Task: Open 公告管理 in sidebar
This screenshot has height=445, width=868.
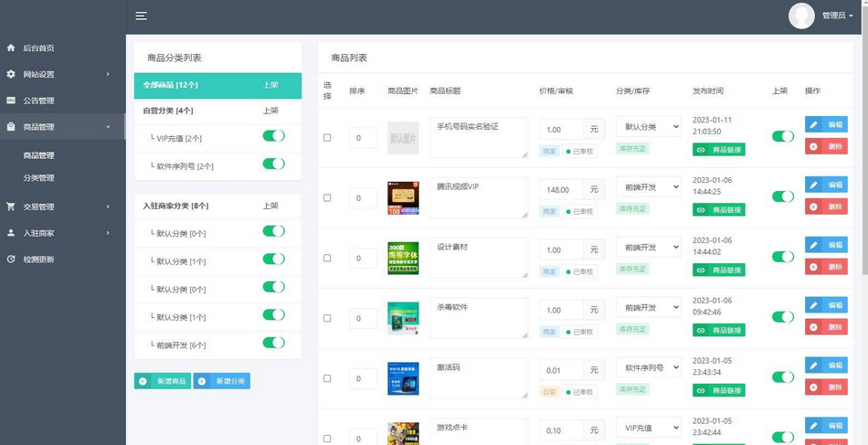Action: pyautogui.click(x=62, y=101)
